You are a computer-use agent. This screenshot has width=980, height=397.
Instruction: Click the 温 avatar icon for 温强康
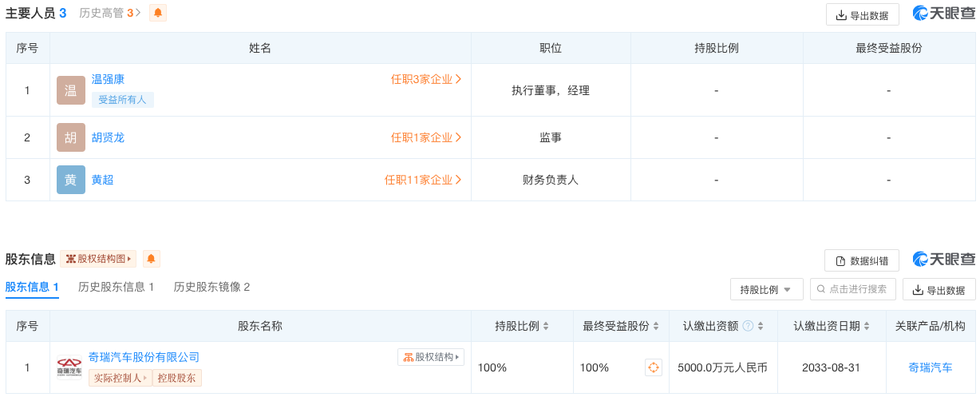[71, 90]
